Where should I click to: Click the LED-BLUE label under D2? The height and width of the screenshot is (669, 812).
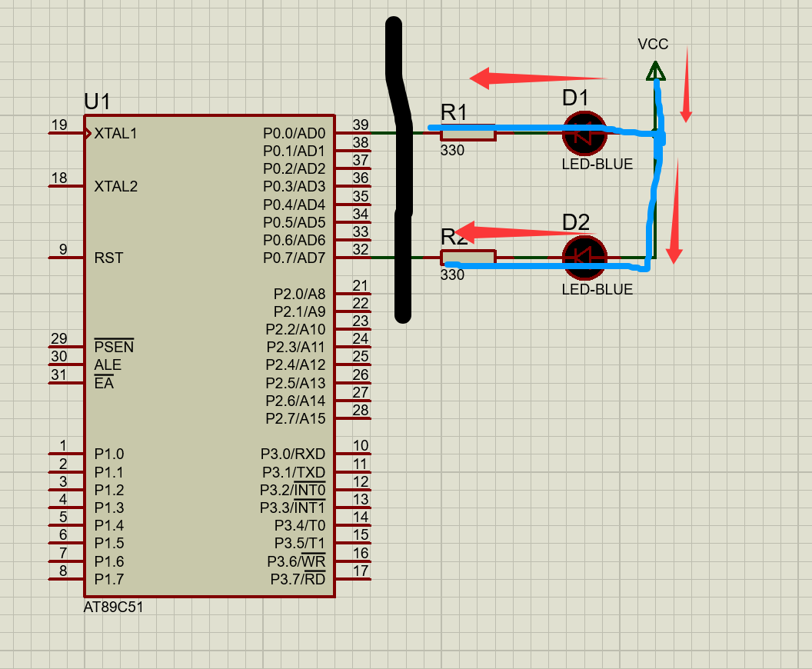597,290
